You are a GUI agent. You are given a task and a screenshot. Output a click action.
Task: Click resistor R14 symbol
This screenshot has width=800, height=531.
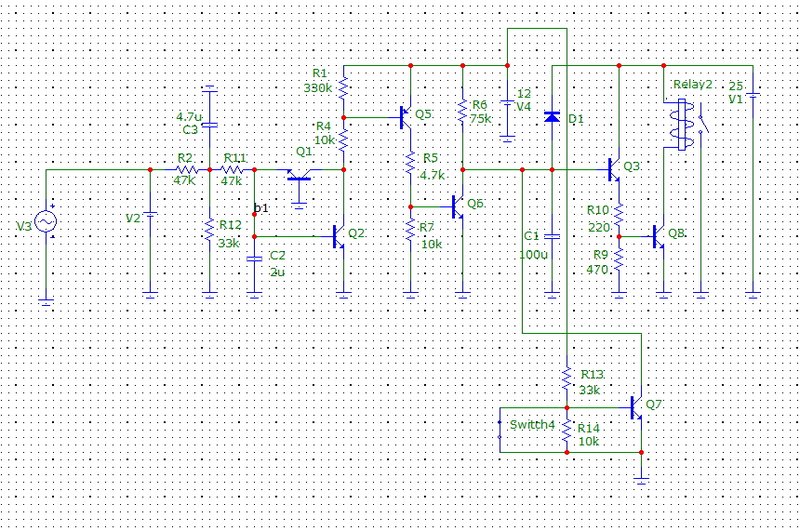(x=566, y=431)
